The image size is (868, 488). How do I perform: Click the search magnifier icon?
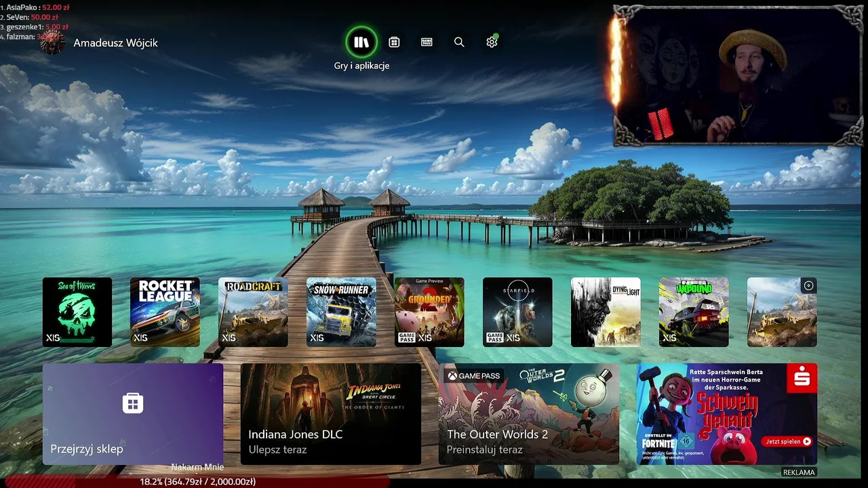[x=459, y=42]
